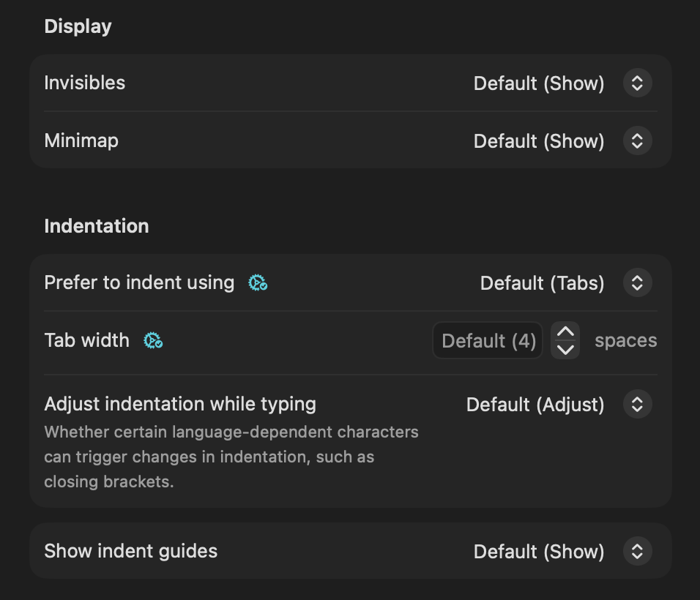This screenshot has height=600, width=700.
Task: Click the Display section heading
Action: (78, 26)
